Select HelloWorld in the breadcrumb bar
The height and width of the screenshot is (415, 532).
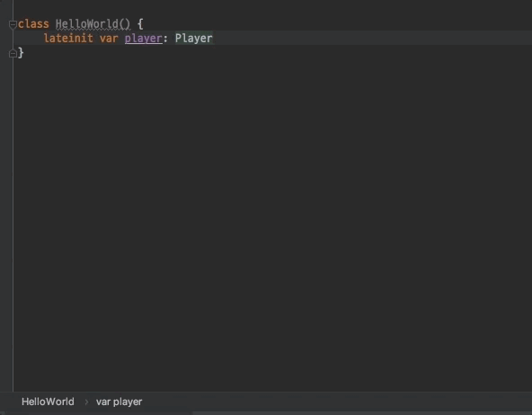pyautogui.click(x=48, y=402)
